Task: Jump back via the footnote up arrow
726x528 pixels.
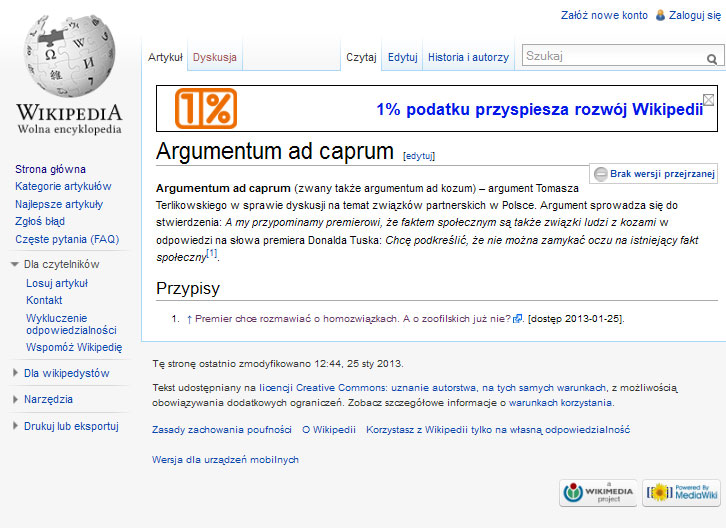Action: [189, 319]
